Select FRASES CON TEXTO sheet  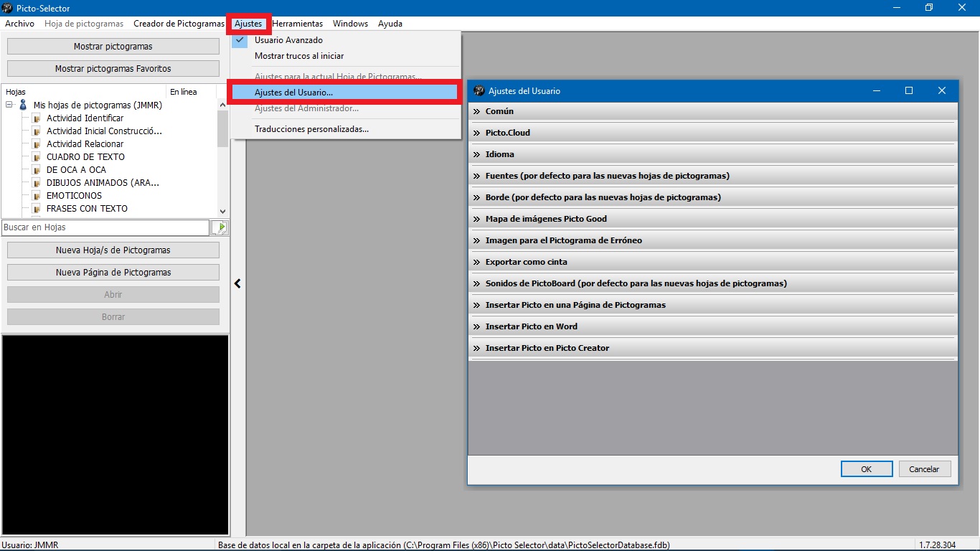tap(87, 208)
